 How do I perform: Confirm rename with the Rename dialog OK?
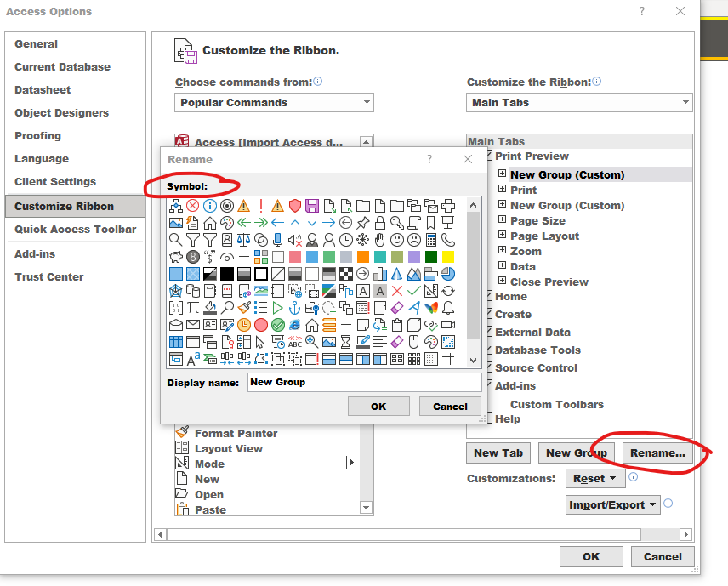tap(378, 407)
